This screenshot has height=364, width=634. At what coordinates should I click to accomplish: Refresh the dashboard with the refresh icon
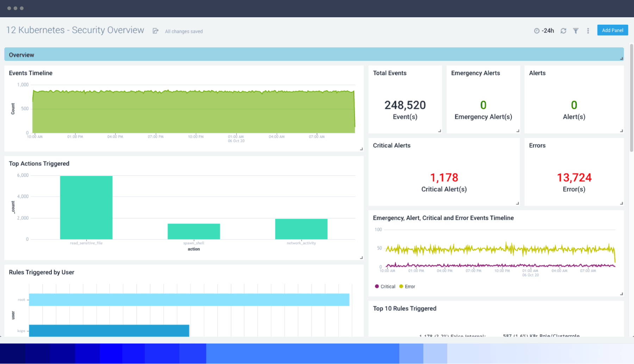click(563, 31)
